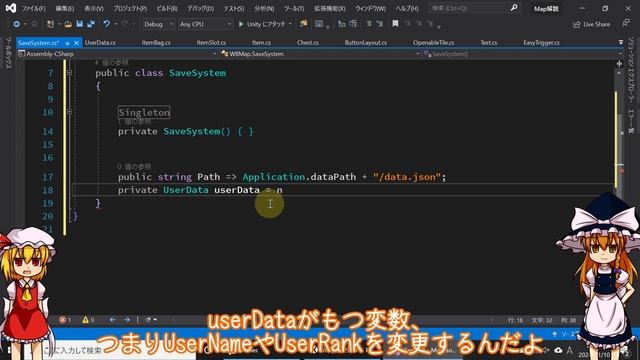This screenshot has height=360, width=640.
Task: Open the ビルド(B) menu
Action: pos(167,8)
